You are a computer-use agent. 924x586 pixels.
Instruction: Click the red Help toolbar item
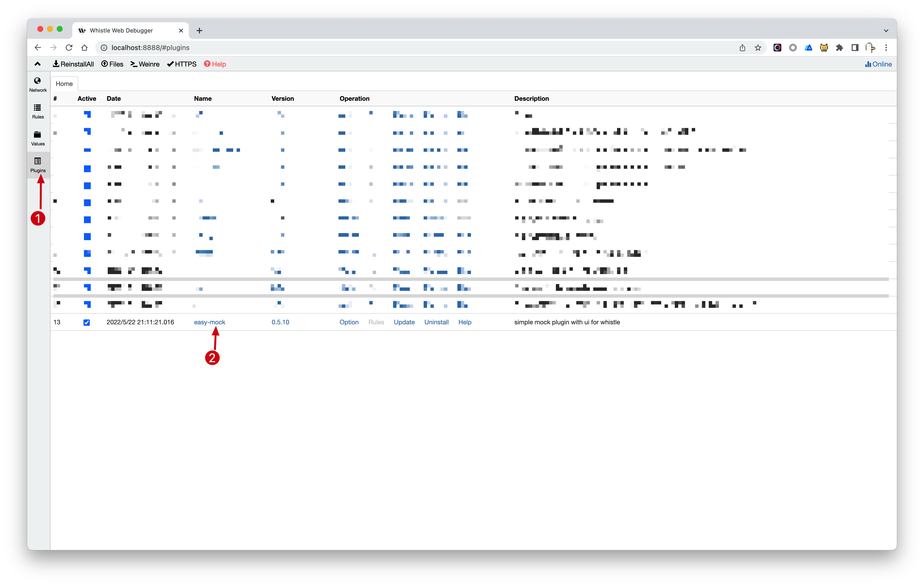215,64
